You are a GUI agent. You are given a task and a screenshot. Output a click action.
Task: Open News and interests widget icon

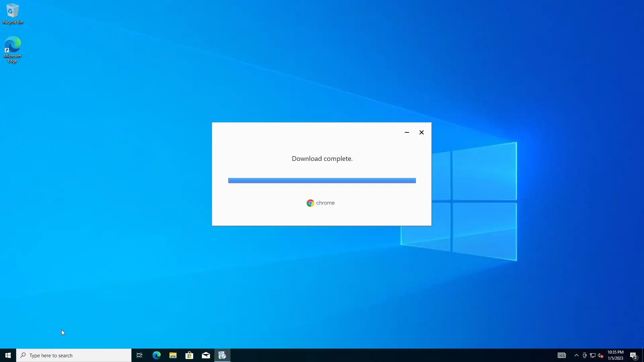(562, 355)
